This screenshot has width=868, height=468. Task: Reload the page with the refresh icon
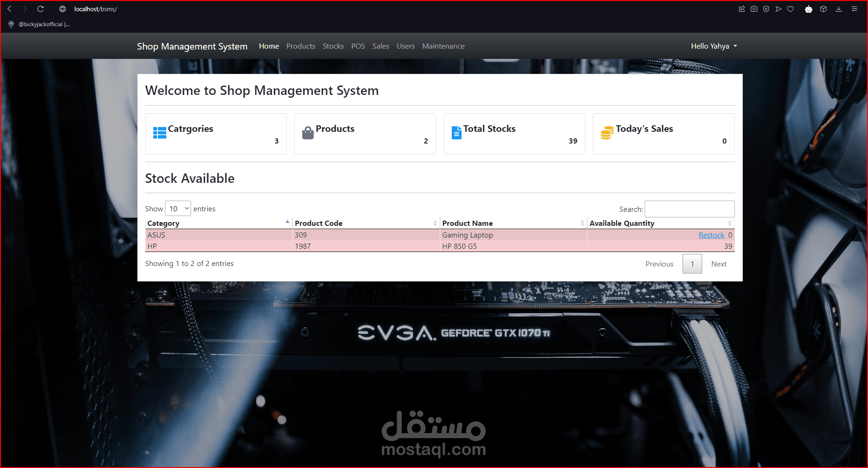coord(41,9)
